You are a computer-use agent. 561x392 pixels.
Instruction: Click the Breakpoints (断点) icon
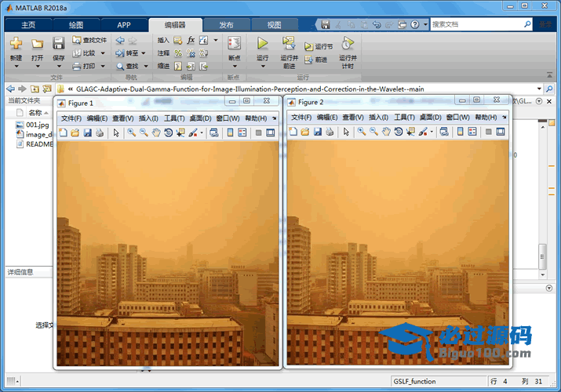(234, 43)
